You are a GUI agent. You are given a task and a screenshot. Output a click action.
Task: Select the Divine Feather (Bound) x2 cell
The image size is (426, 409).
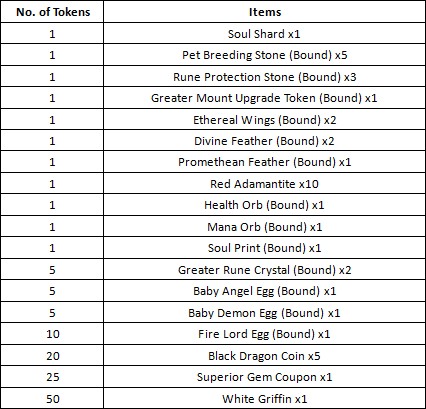[x=265, y=141]
